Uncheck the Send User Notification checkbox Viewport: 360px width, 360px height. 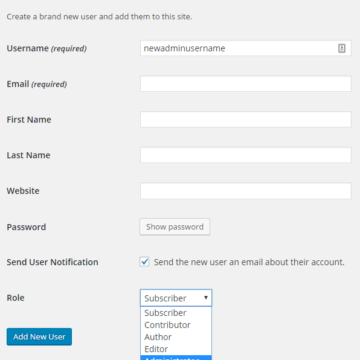pyautogui.click(x=144, y=262)
